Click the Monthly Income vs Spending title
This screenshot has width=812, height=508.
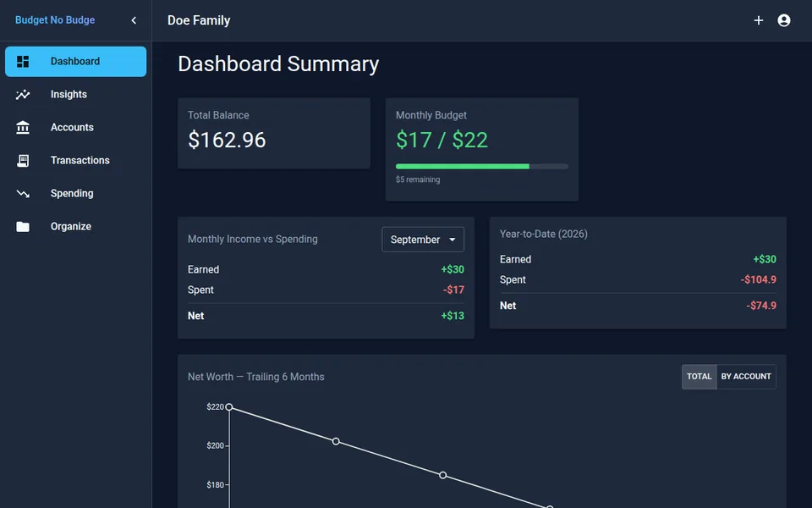click(x=253, y=239)
